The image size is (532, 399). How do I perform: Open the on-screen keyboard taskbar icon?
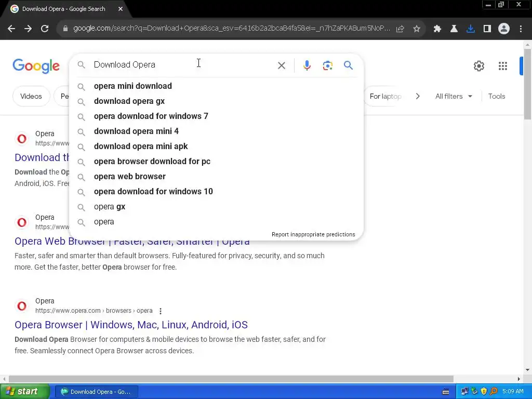446,392
